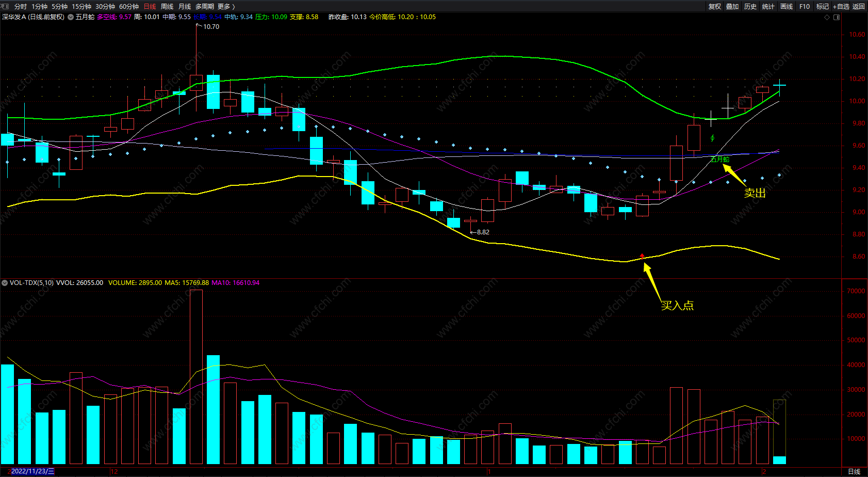Open the 多周期 multi-period view
868x477 pixels.
coord(205,7)
